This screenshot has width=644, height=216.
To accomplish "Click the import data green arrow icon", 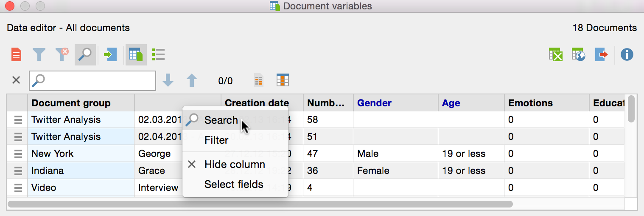I will coord(110,55).
